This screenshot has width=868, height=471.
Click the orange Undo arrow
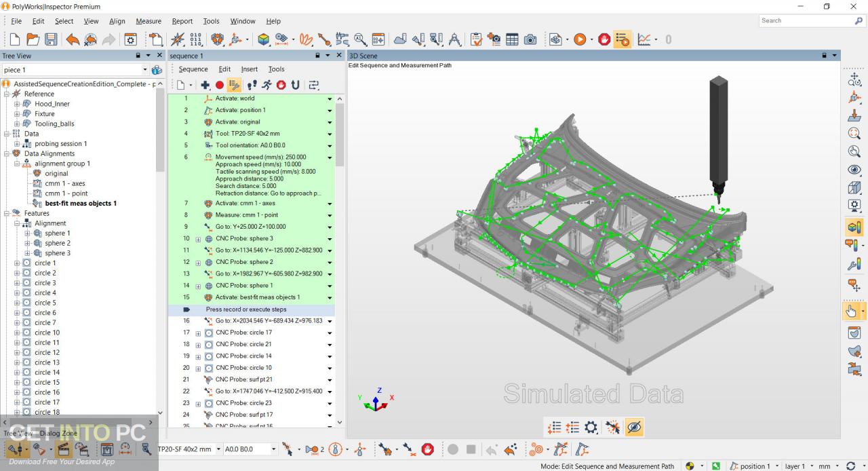point(73,40)
